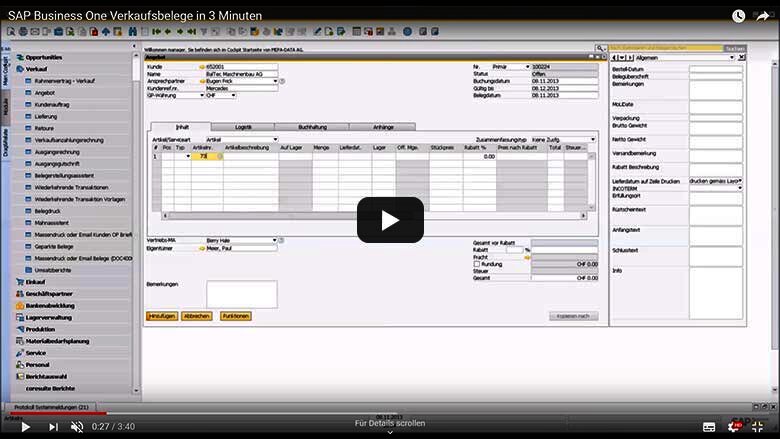Switch to the Logistik tab
780x439 pixels.
click(243, 127)
